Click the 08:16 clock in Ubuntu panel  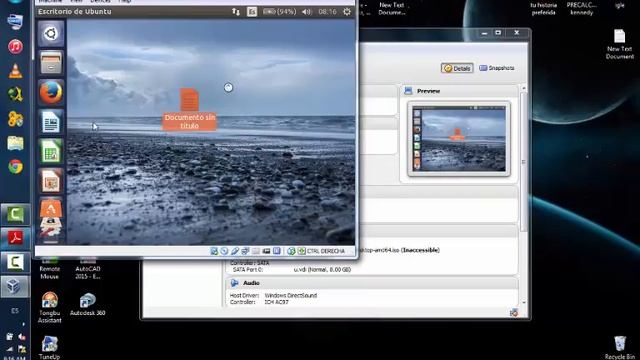(x=327, y=12)
